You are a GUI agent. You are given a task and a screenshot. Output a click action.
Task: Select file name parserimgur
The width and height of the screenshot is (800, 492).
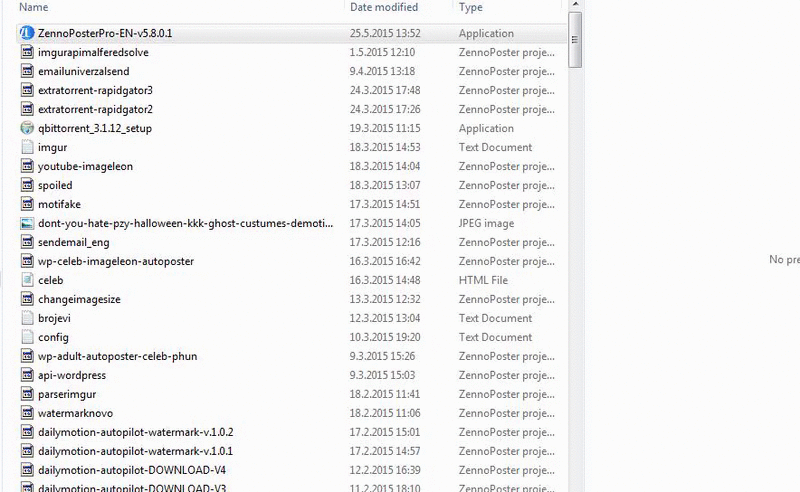pyautogui.click(x=67, y=394)
